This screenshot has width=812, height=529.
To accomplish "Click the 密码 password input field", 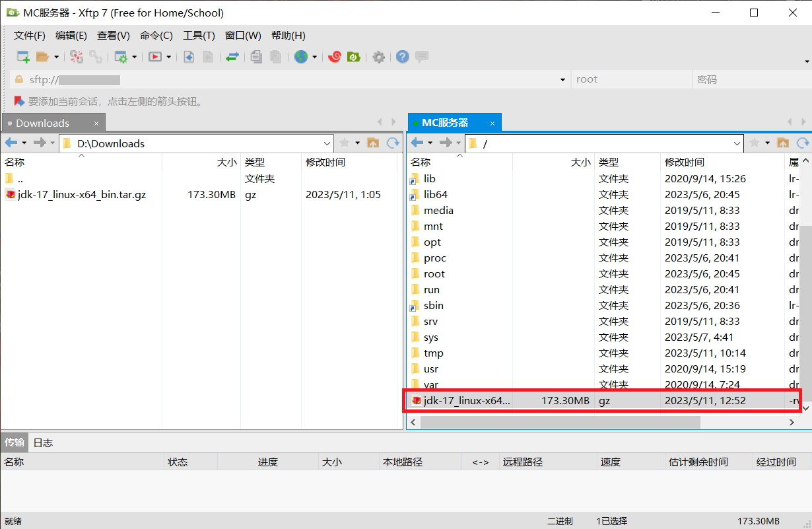I will 749,79.
